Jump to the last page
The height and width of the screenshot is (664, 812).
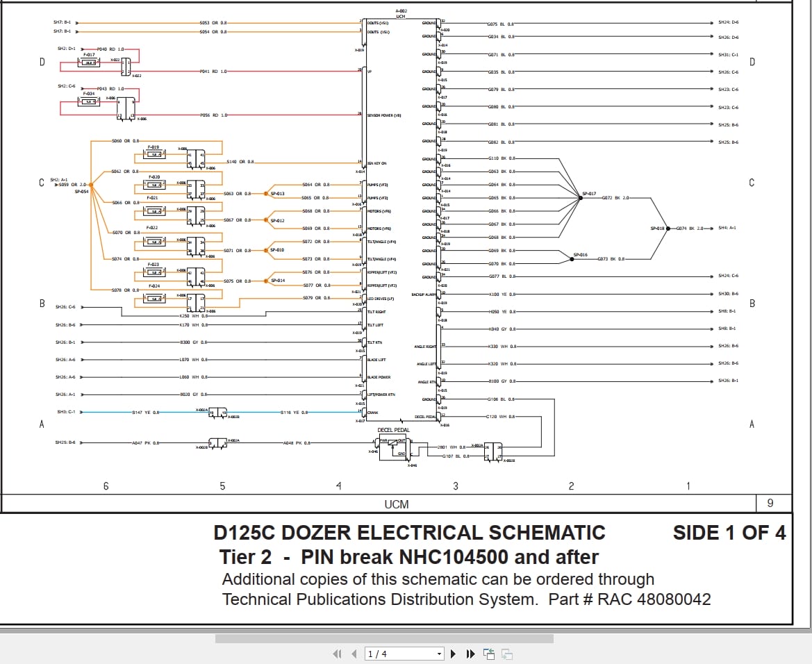coord(469,654)
